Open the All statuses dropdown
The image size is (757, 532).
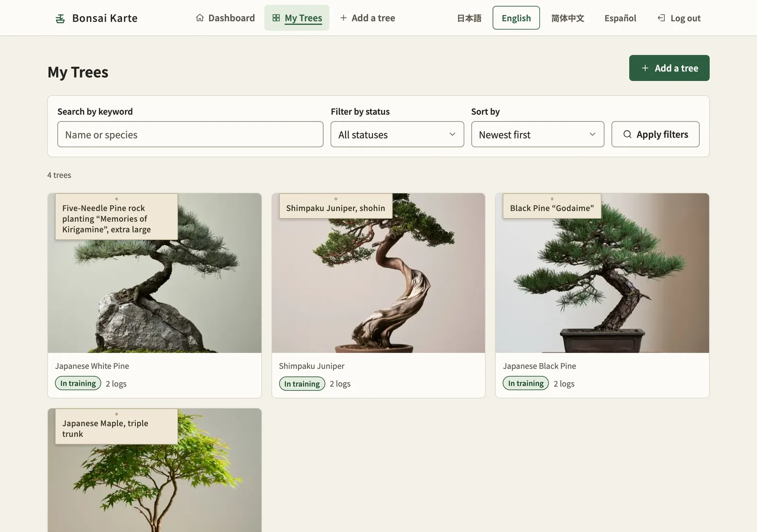click(397, 134)
